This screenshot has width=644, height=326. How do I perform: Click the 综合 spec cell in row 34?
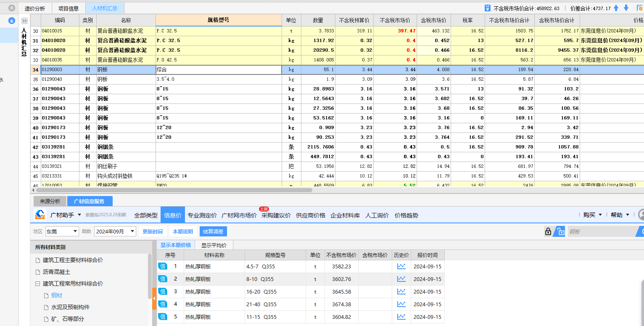219,70
